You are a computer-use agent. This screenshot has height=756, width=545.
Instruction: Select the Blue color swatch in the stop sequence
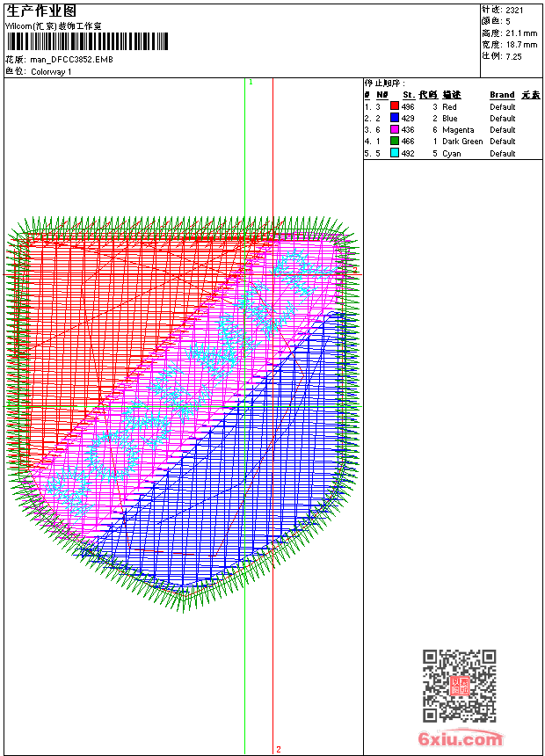pos(395,118)
